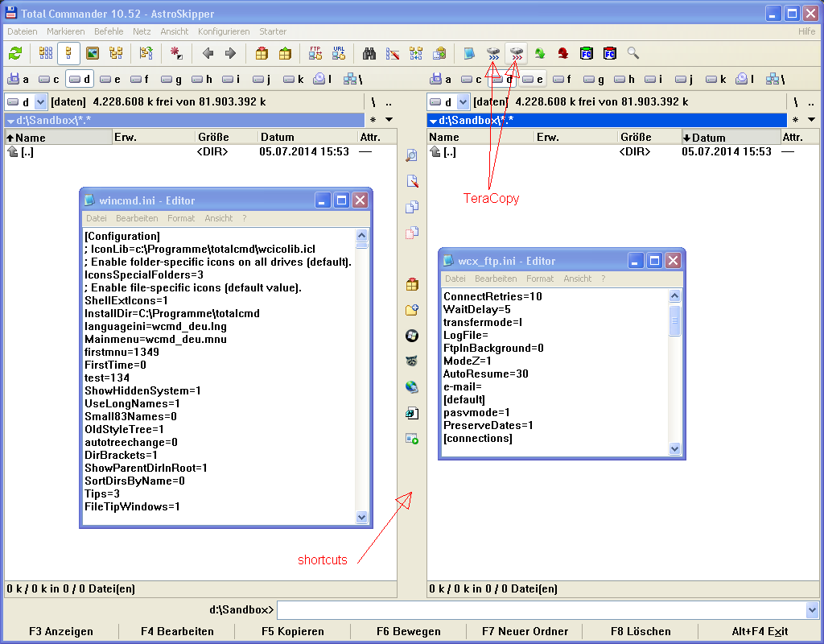Click the F4 Bearbeiten button
This screenshot has width=824, height=644.
pos(177,631)
